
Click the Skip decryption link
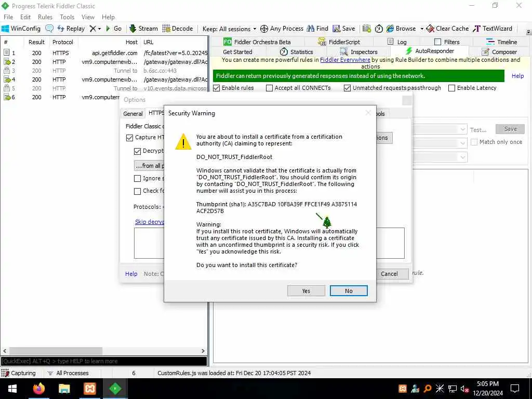(149, 222)
